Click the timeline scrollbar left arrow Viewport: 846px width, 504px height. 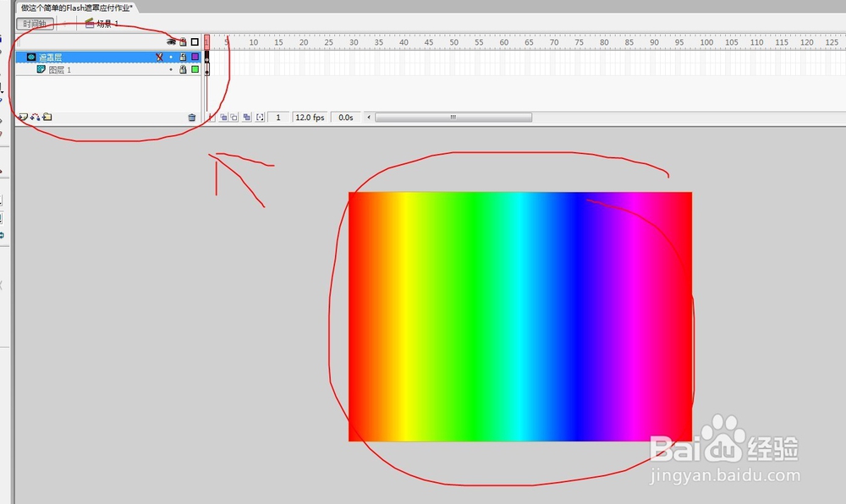point(369,117)
